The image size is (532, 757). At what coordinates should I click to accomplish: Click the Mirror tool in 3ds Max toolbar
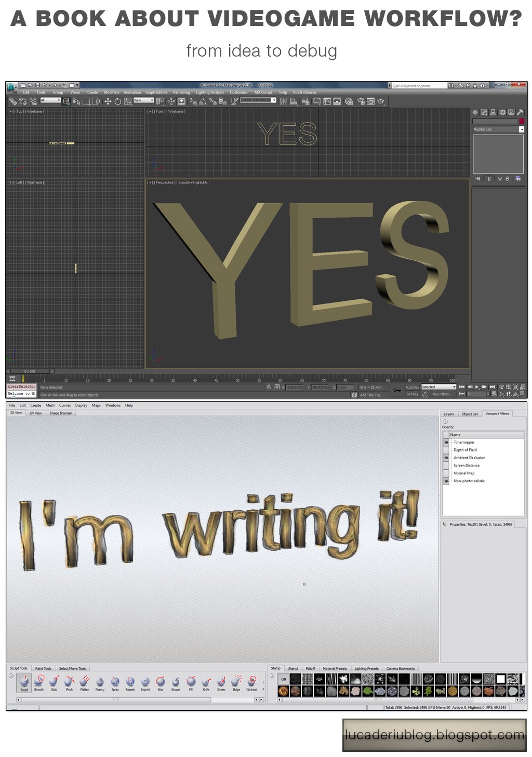pyautogui.click(x=283, y=101)
